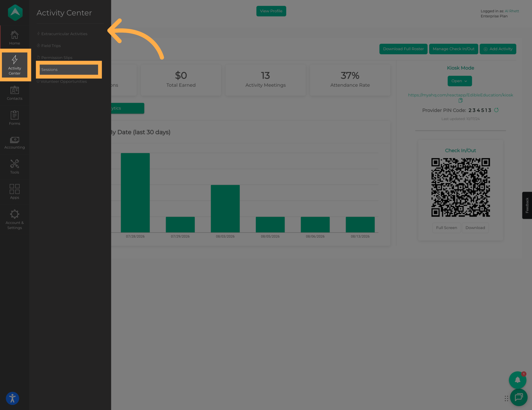Image resolution: width=532 pixels, height=410 pixels.
Task: Open the Activity Center sidebar section
Action: [x=15, y=65]
